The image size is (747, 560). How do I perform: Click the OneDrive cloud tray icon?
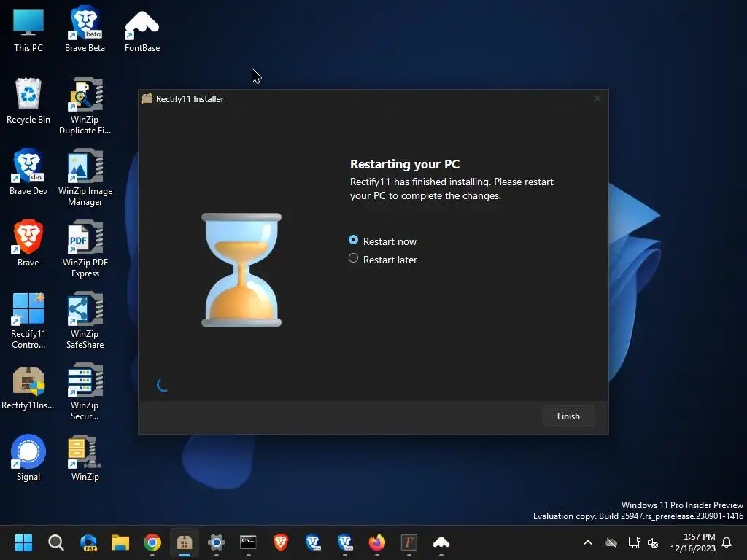pyautogui.click(x=611, y=542)
